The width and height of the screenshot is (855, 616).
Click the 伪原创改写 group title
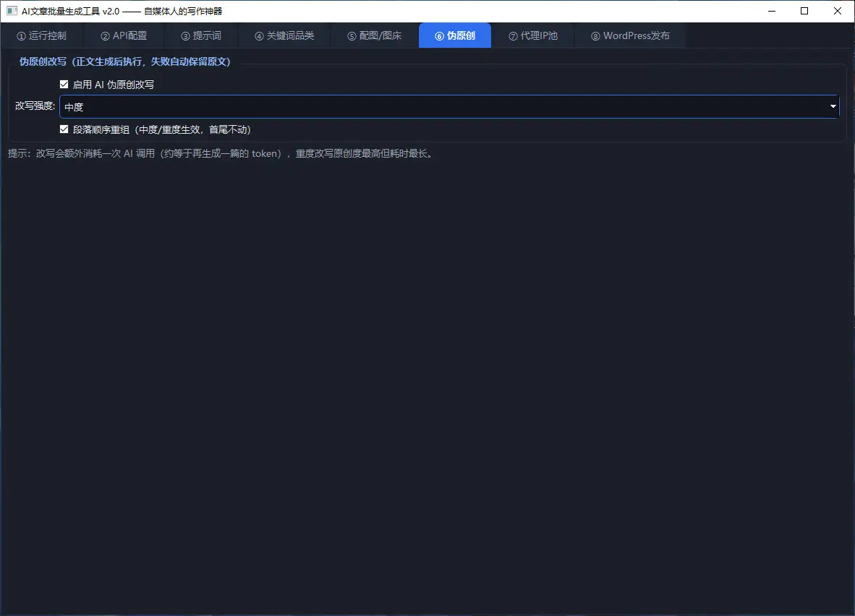point(125,61)
